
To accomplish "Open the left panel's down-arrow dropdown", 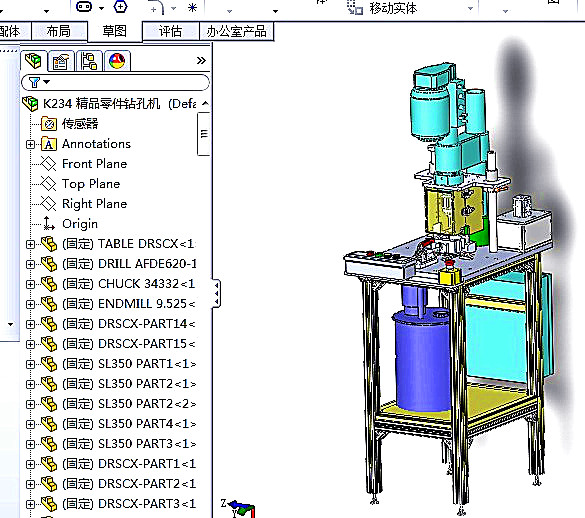I will tap(10, 324).
